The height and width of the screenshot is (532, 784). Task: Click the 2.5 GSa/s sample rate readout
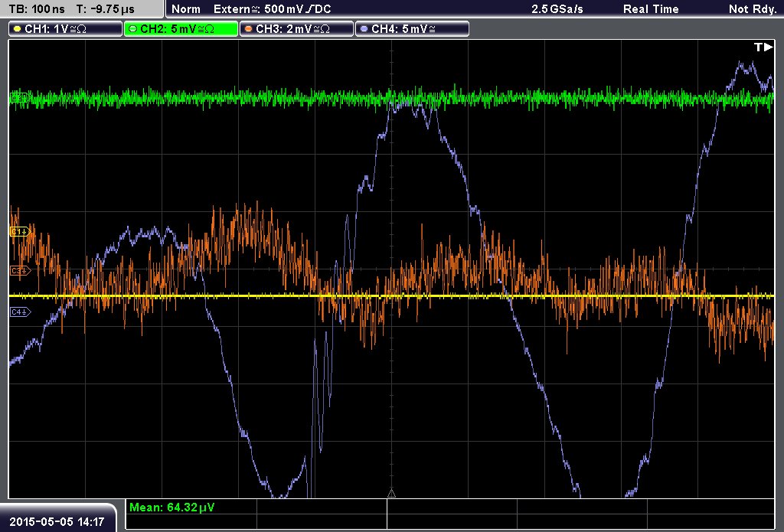click(x=557, y=9)
